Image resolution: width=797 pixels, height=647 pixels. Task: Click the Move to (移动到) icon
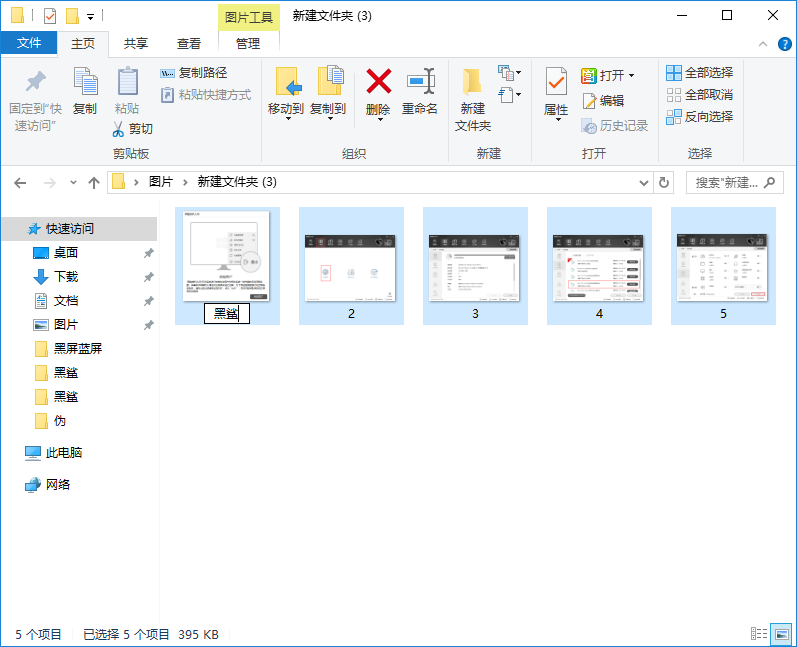point(286,82)
